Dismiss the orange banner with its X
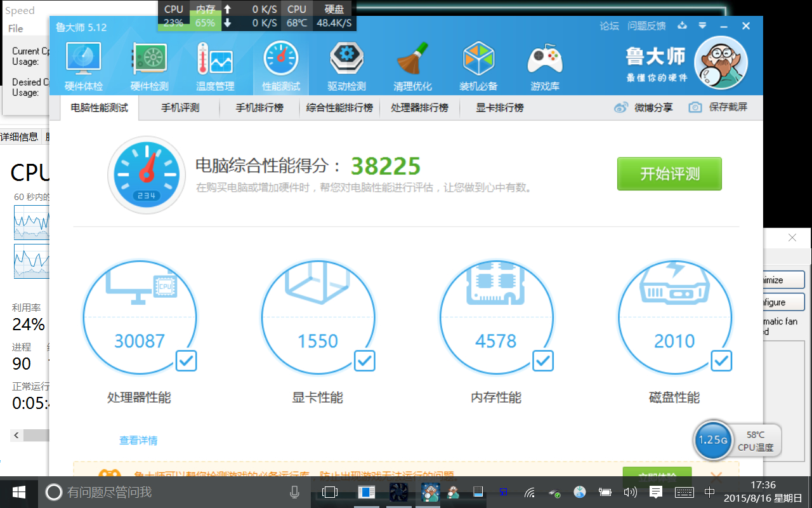 click(x=716, y=476)
